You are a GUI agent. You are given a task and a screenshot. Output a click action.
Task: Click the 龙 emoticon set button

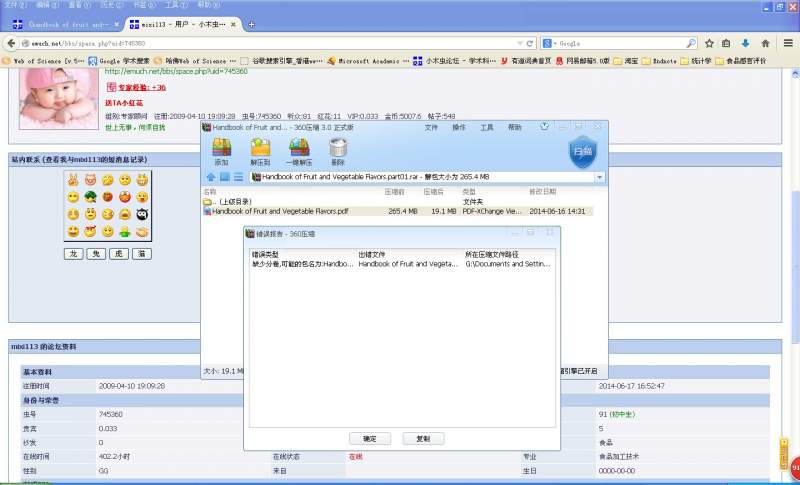73,254
